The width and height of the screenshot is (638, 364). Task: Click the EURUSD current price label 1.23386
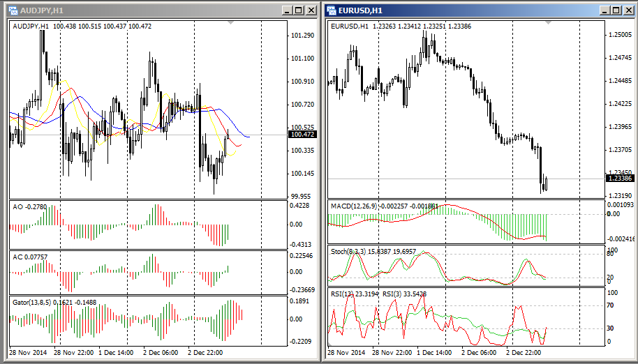(620, 179)
